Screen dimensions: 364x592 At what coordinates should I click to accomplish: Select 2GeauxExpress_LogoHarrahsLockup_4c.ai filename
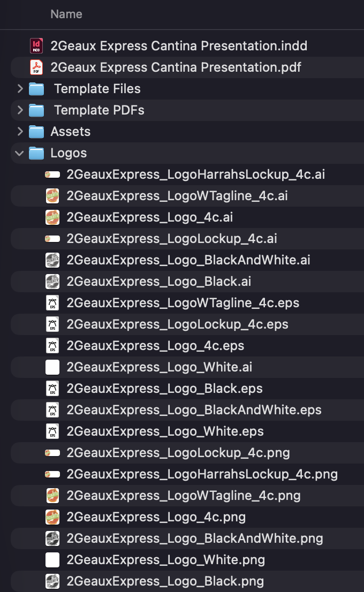point(196,174)
